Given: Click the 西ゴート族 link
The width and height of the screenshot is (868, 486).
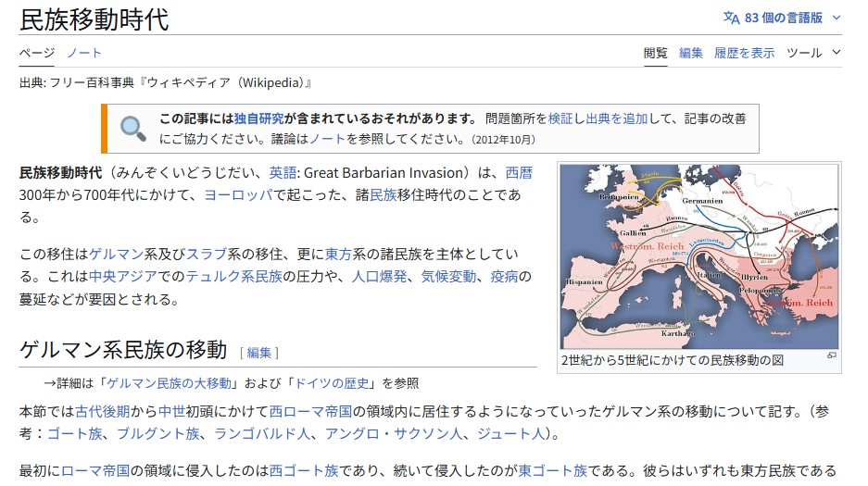Looking at the screenshot, I should [x=303, y=470].
